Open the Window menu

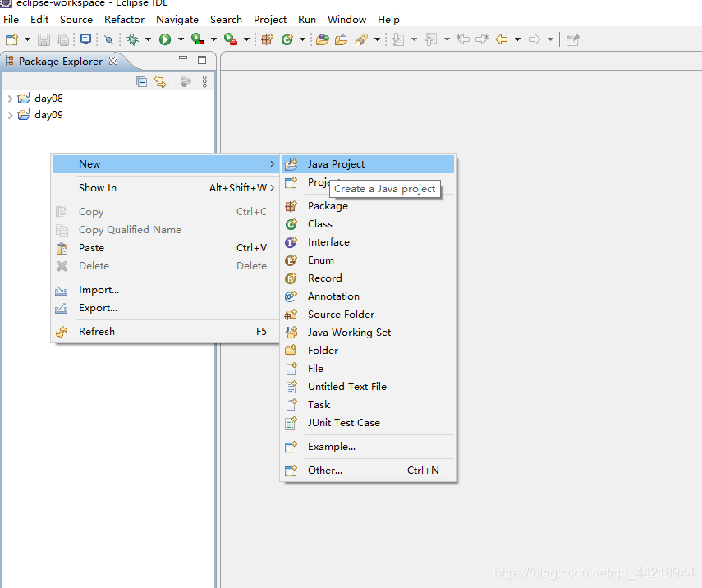[x=347, y=20]
